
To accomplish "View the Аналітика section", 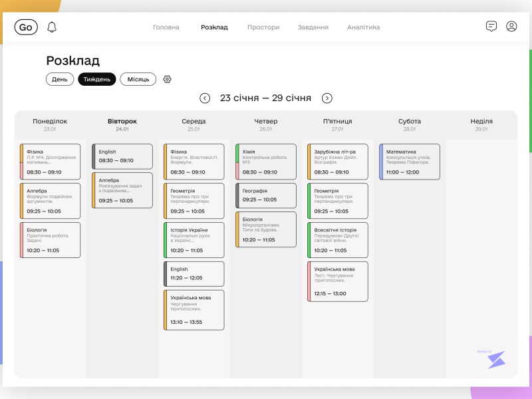I will pyautogui.click(x=362, y=27).
